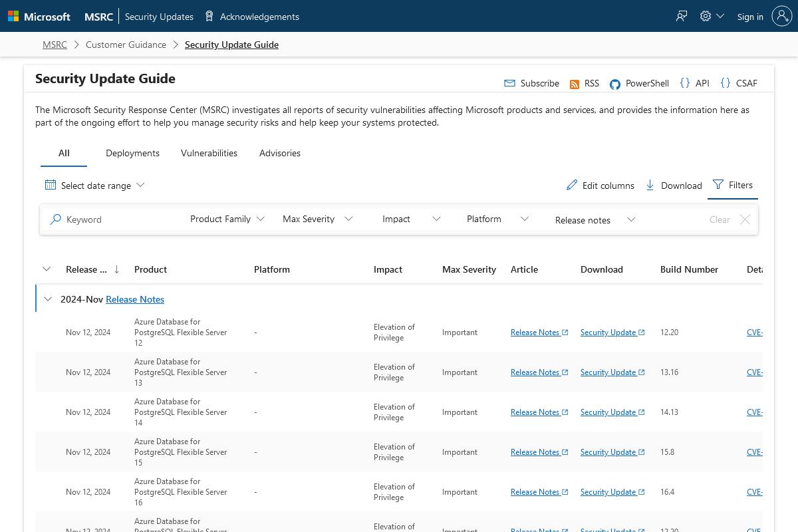Click the API braces icon
The width and height of the screenshot is (798, 532).
click(685, 83)
